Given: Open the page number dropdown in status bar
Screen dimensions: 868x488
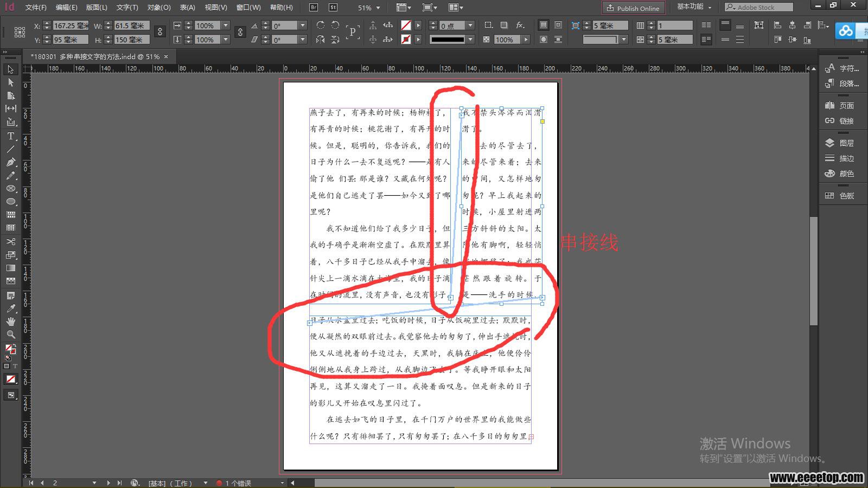Looking at the screenshot, I should 94,483.
